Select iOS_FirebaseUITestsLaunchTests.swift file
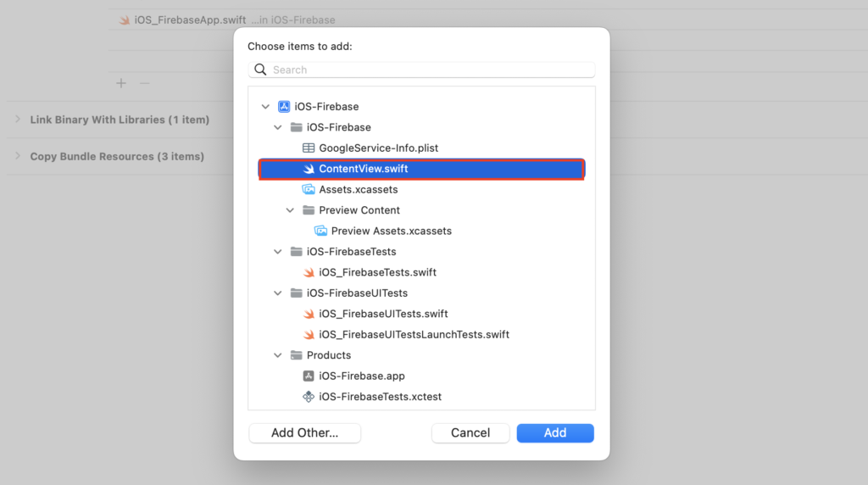The width and height of the screenshot is (868, 485). (414, 335)
